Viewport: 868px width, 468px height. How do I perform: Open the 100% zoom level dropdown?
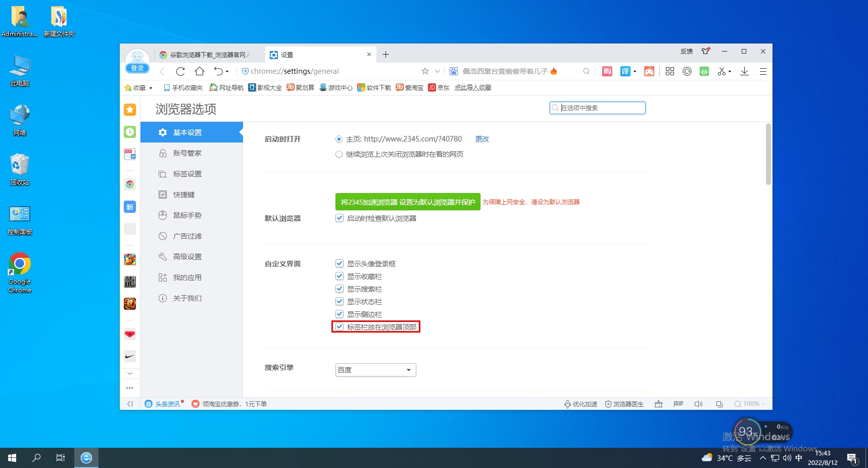pyautogui.click(x=750, y=404)
